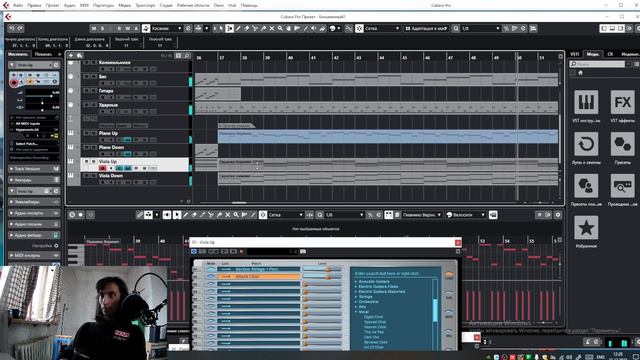Open the key editor settings gear
Viewport: 640px width, 360px height.
[558, 215]
